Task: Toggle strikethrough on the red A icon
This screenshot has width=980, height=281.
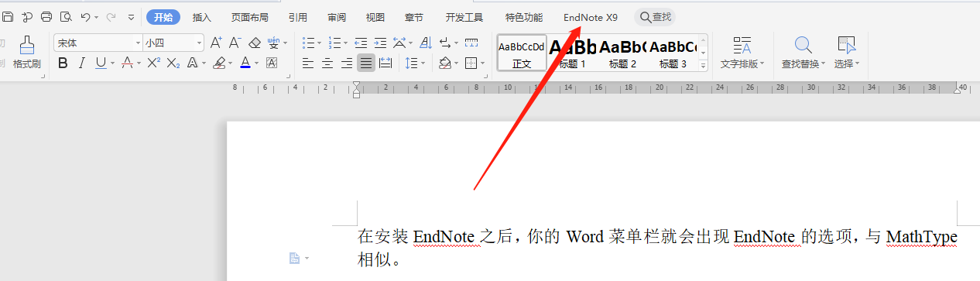Action: point(127,63)
